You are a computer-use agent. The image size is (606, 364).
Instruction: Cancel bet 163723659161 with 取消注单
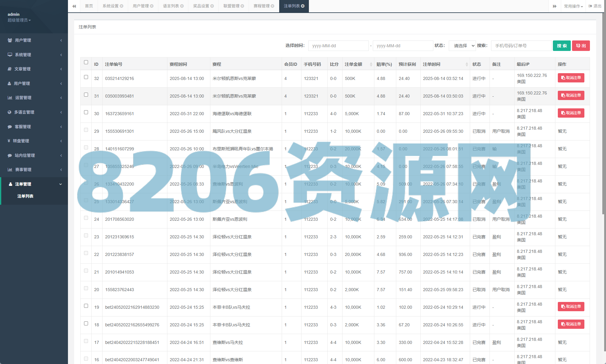pyautogui.click(x=571, y=113)
